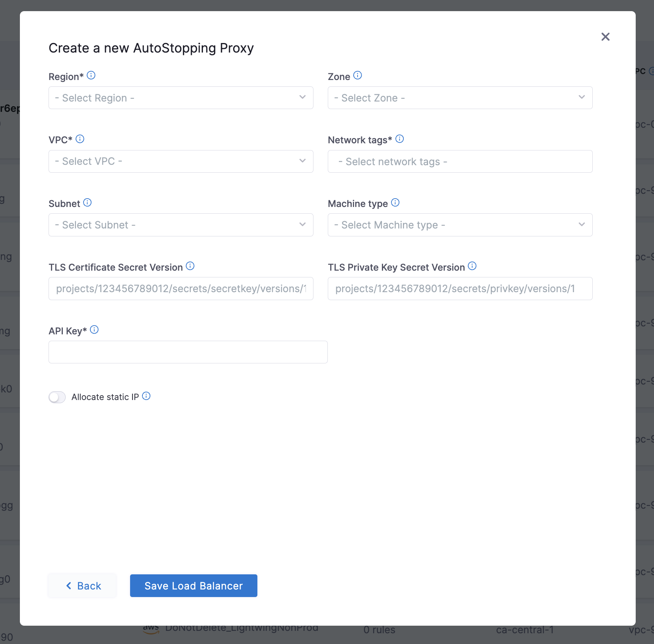
Task: Click the info icon next to Region
Action: click(91, 75)
